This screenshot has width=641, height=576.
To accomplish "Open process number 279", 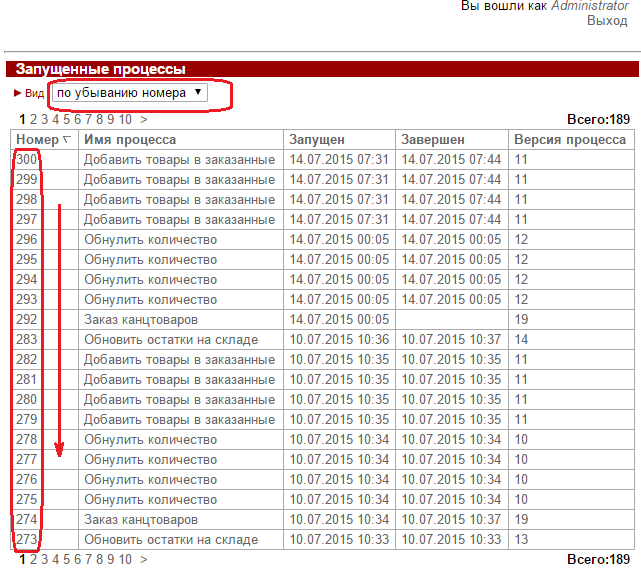I will [27, 420].
